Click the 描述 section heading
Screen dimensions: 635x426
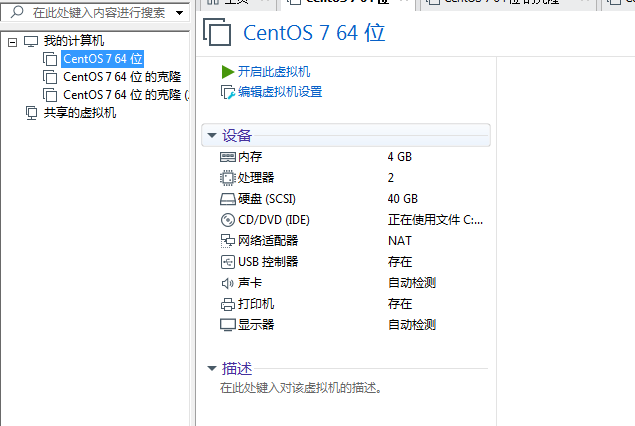(x=237, y=368)
